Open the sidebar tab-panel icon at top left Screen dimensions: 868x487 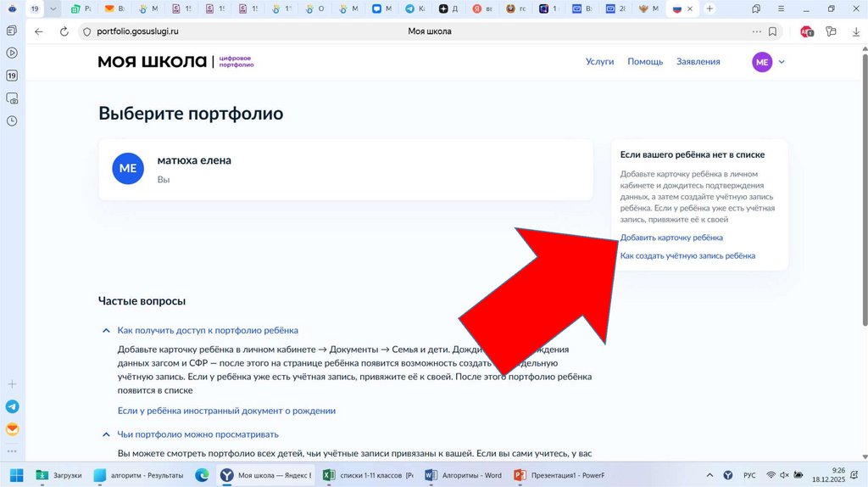coord(12,31)
